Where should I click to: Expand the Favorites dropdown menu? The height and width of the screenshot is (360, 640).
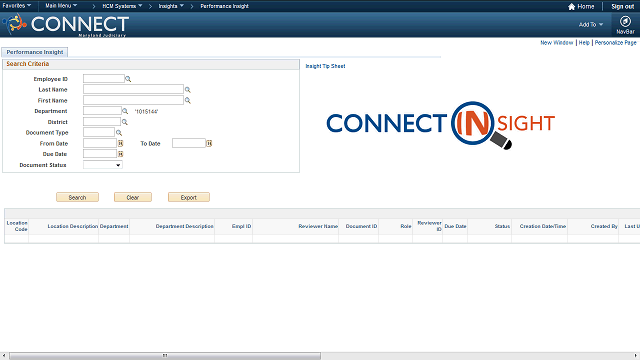(17, 6)
